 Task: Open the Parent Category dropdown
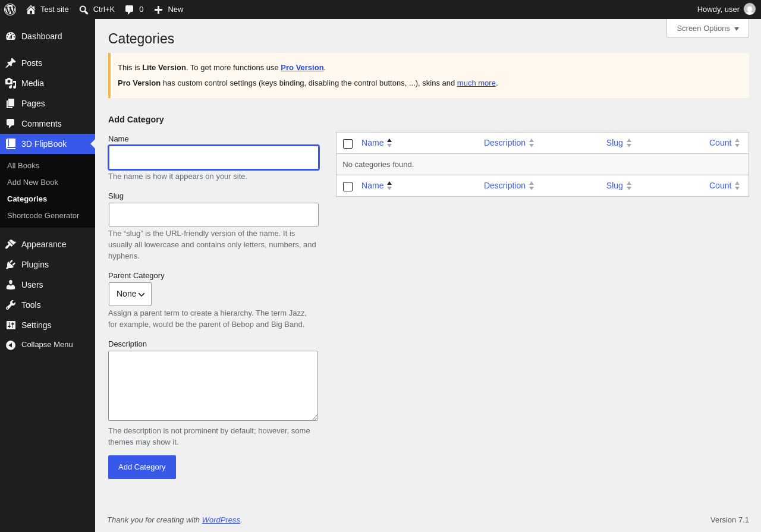130,294
